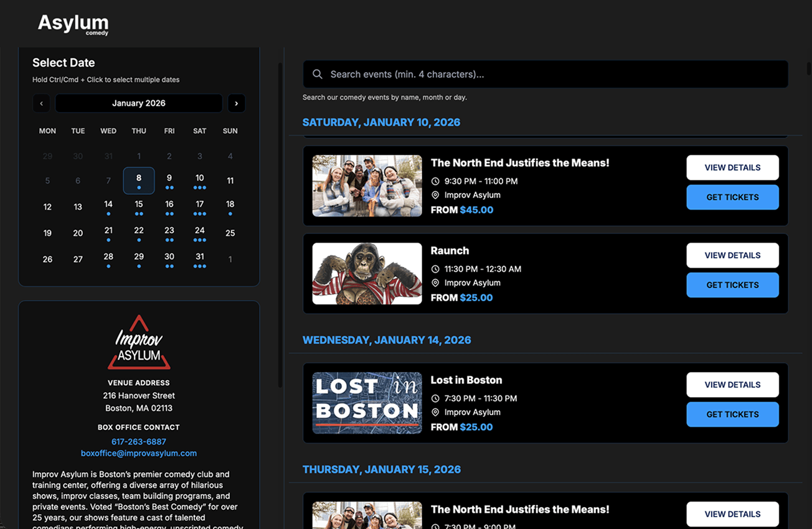Viewport: 812px width, 529px height.
Task: Select January 19 on the calendar
Action: point(47,233)
